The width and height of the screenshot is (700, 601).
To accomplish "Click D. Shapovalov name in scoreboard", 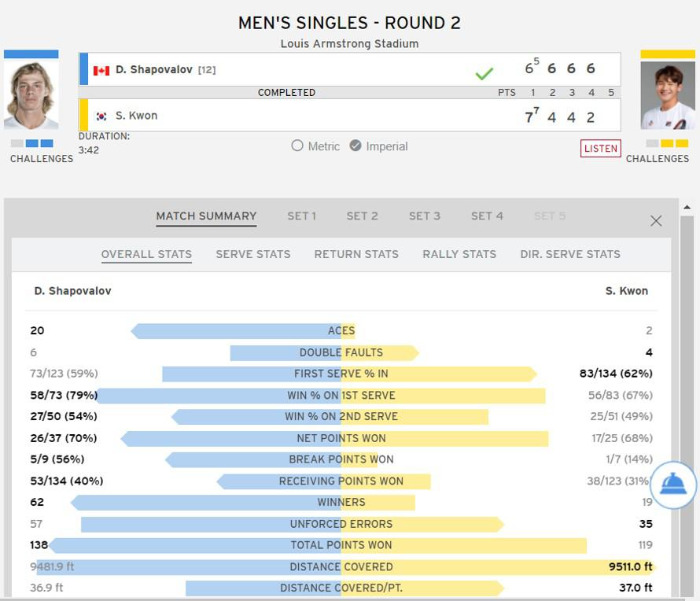I will [x=154, y=70].
